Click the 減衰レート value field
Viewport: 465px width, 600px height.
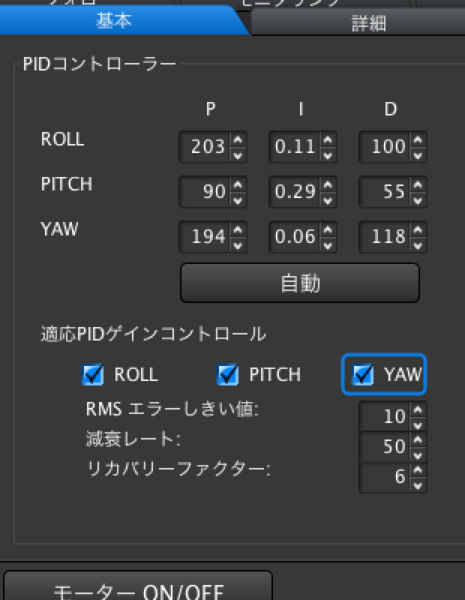click(385, 447)
